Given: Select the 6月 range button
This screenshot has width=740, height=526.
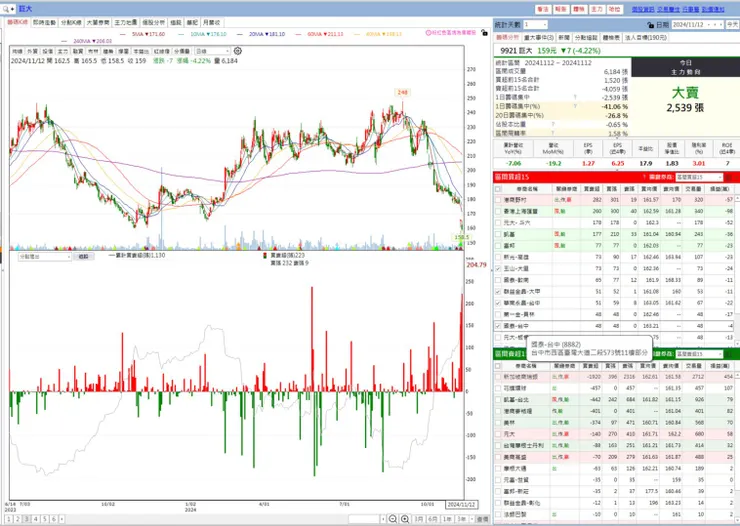Looking at the screenshot, I should click(x=433, y=519).
